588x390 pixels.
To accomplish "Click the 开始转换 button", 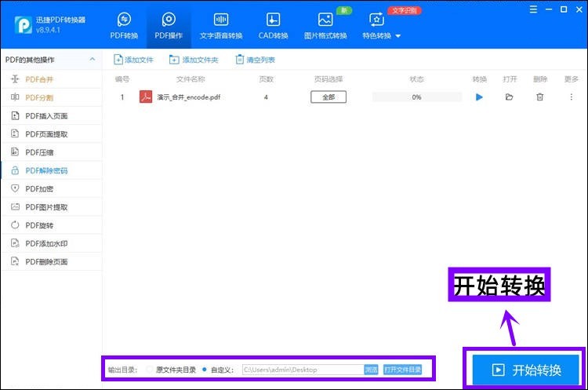I will [x=525, y=370].
